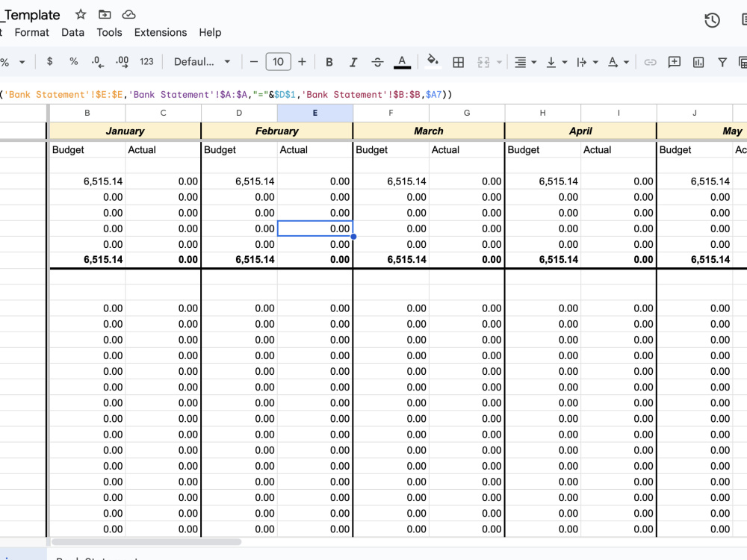Open text wrapping dropdown

click(587, 62)
